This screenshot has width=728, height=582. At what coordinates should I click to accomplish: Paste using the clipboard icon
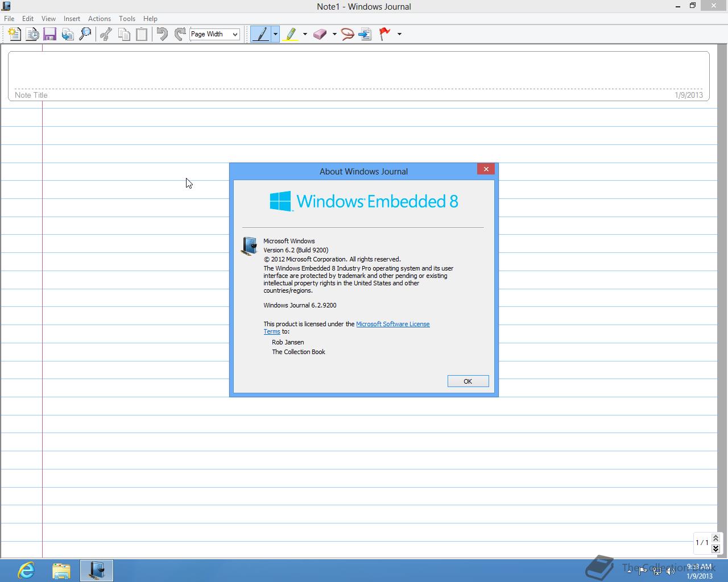pos(142,34)
